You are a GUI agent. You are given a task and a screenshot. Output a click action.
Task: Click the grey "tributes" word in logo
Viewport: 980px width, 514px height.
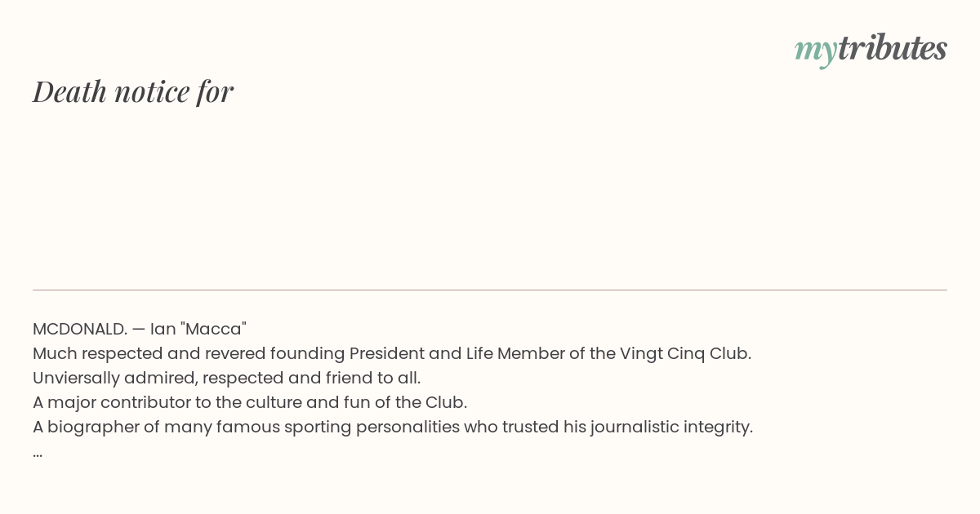[893, 47]
